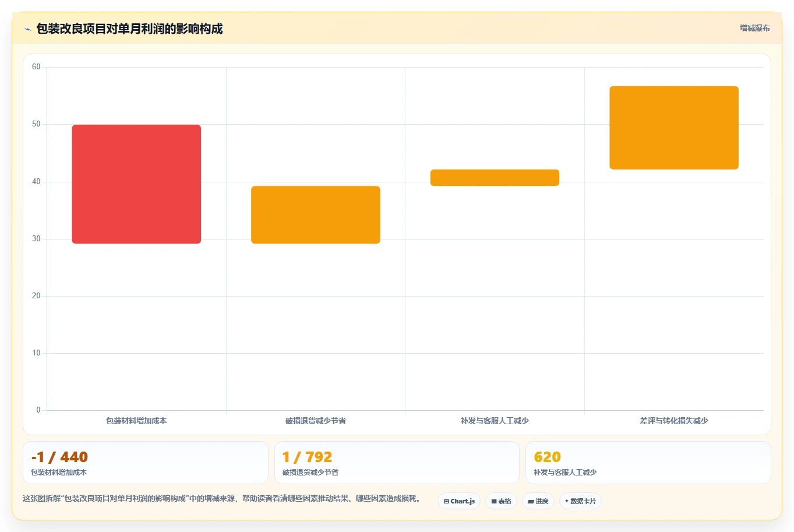The height and width of the screenshot is (532, 794).
Task: Open the 1 / 792 破损退货减少节省 card
Action: 397,463
